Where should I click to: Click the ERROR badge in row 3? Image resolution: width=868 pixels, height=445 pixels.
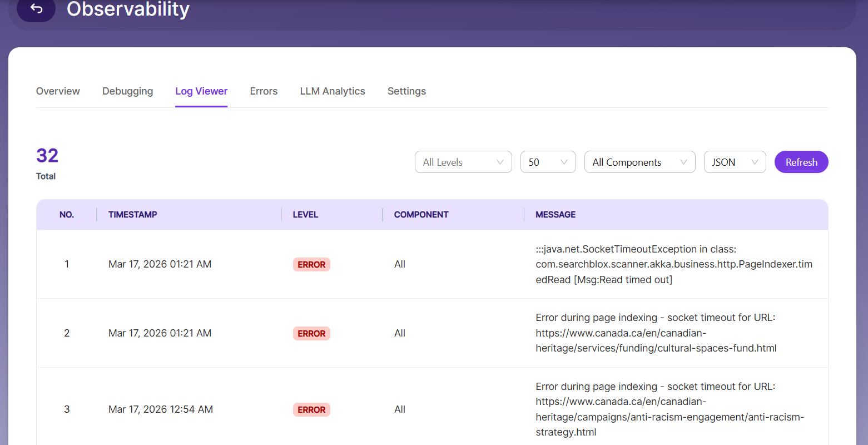pos(311,410)
